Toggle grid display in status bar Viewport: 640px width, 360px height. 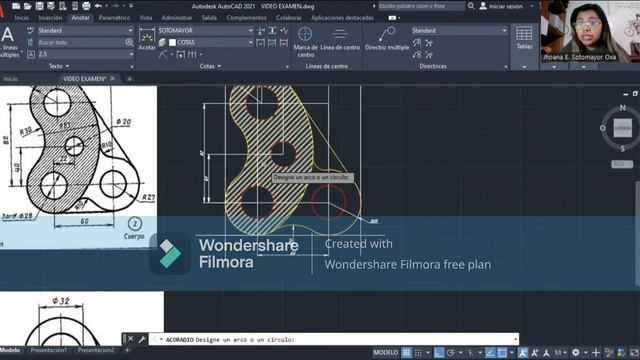point(407,352)
